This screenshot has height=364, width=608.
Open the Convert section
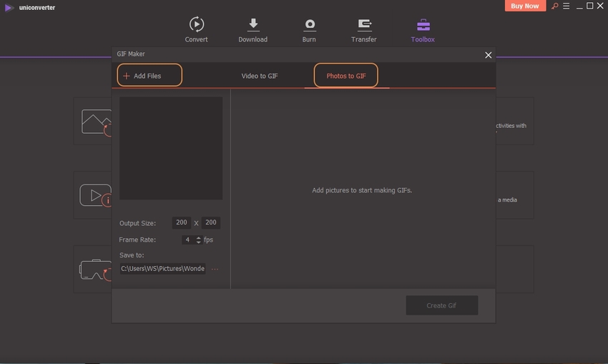(x=196, y=29)
